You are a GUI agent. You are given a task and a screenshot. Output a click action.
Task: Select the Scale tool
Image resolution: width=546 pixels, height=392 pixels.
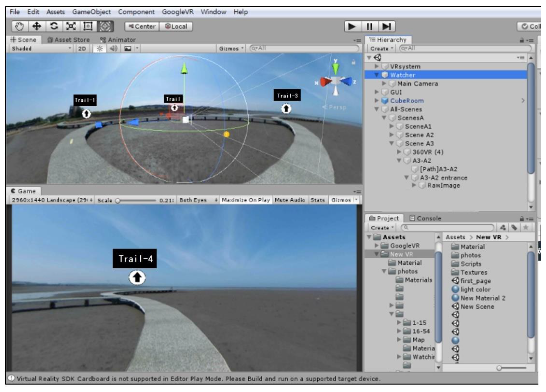71,26
